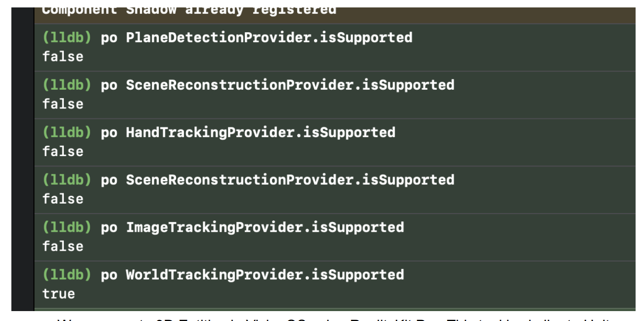Click isSupported in the ImageTrackingProvider command
644x321 pixels.
coord(358,227)
